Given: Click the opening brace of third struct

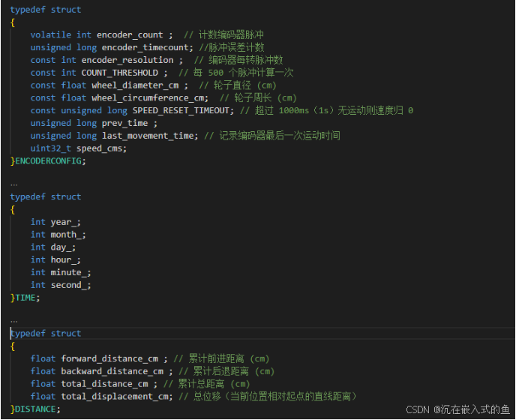Looking at the screenshot, I should pos(13,346).
